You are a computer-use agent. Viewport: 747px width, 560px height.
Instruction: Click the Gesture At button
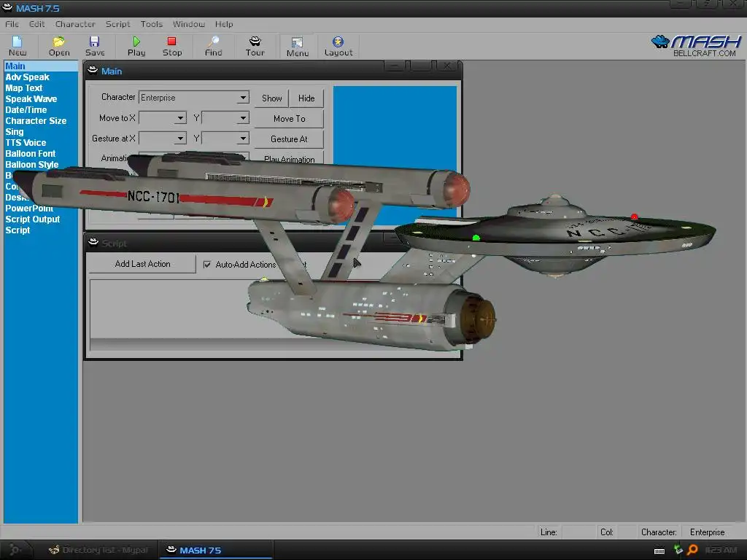tap(289, 139)
